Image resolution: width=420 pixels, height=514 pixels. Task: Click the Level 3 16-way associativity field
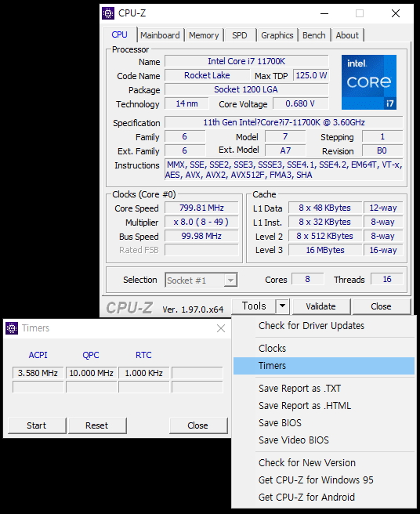(383, 250)
